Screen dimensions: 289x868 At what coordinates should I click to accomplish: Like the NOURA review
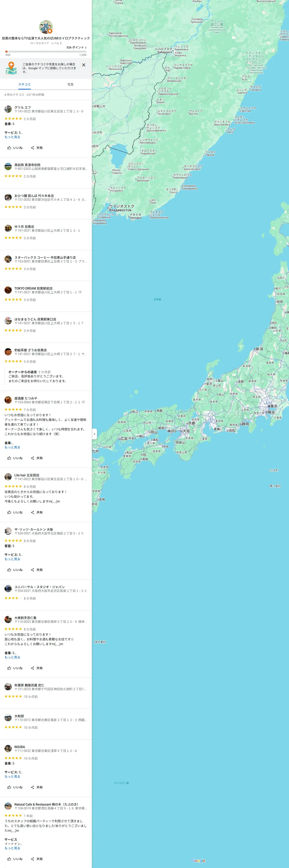tap(15, 787)
